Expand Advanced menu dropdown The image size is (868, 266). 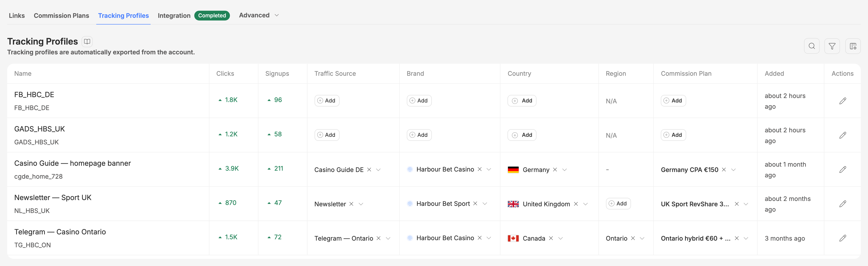pyautogui.click(x=259, y=15)
